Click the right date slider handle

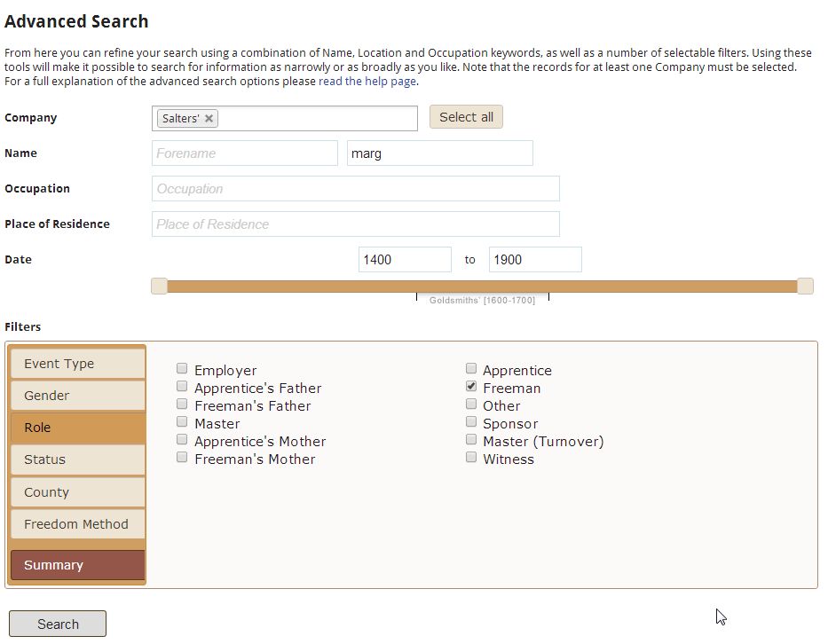pyautogui.click(x=805, y=286)
